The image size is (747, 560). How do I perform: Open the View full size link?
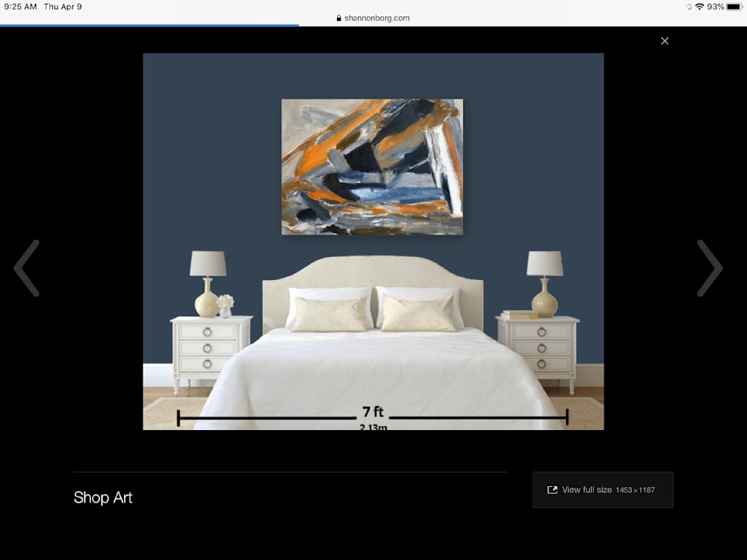pyautogui.click(x=586, y=490)
